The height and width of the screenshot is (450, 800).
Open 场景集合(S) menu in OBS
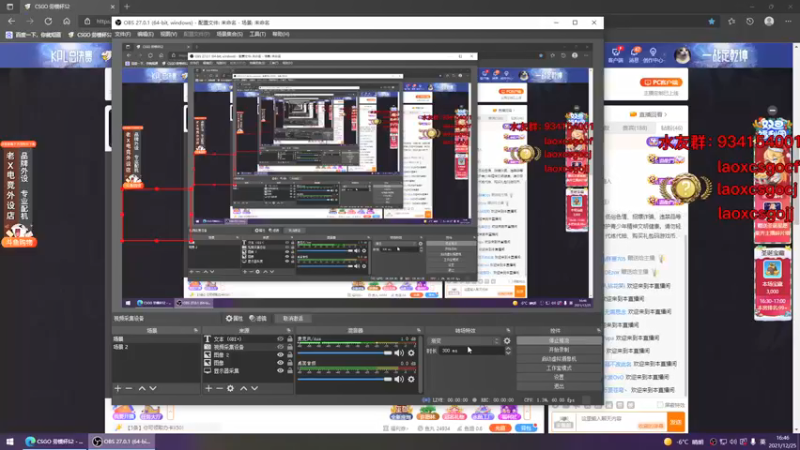(230, 34)
